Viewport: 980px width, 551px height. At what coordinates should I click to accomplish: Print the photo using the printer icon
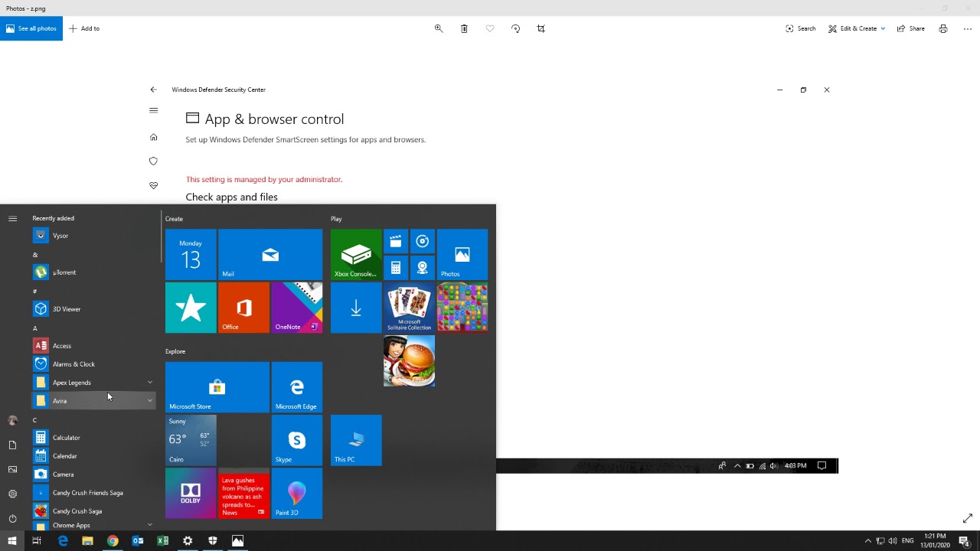click(943, 28)
